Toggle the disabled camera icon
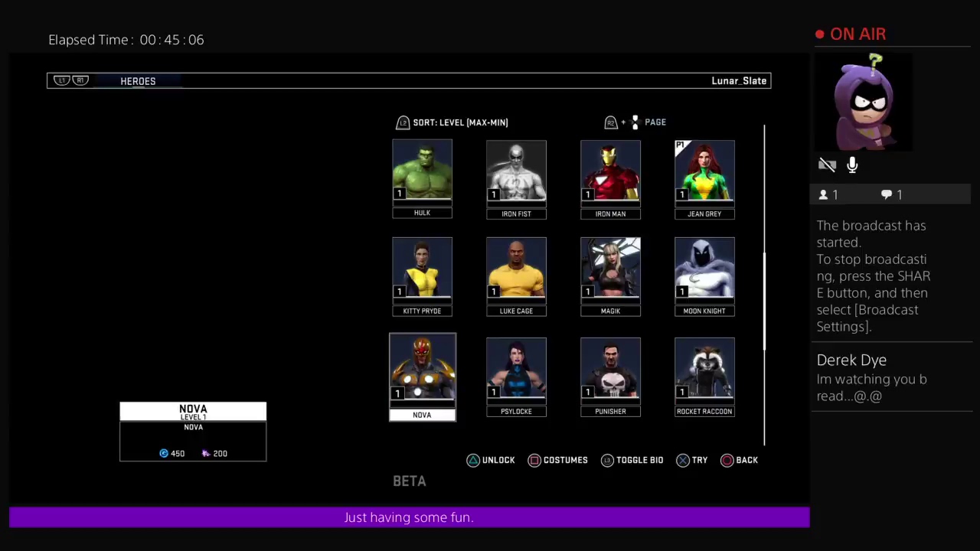 click(827, 165)
